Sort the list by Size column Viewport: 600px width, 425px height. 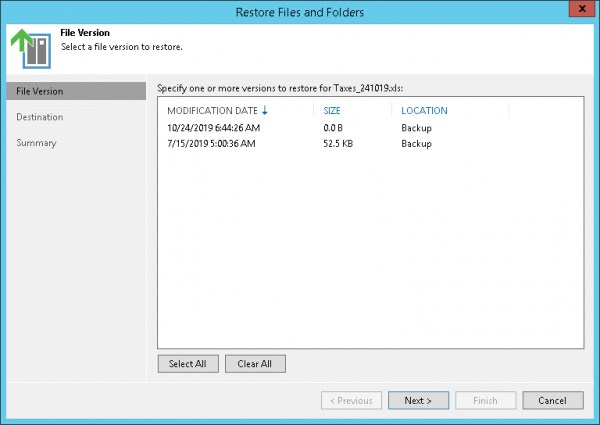point(333,111)
